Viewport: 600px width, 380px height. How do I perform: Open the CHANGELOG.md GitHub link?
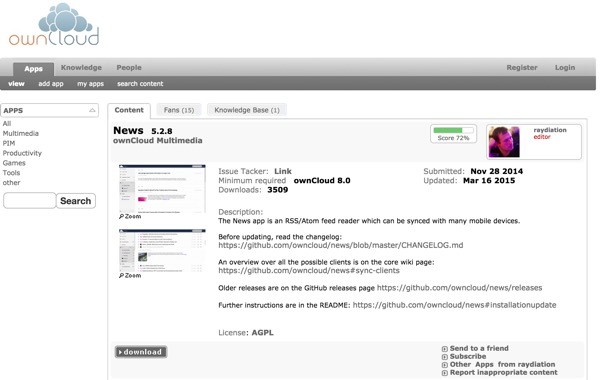(341, 245)
